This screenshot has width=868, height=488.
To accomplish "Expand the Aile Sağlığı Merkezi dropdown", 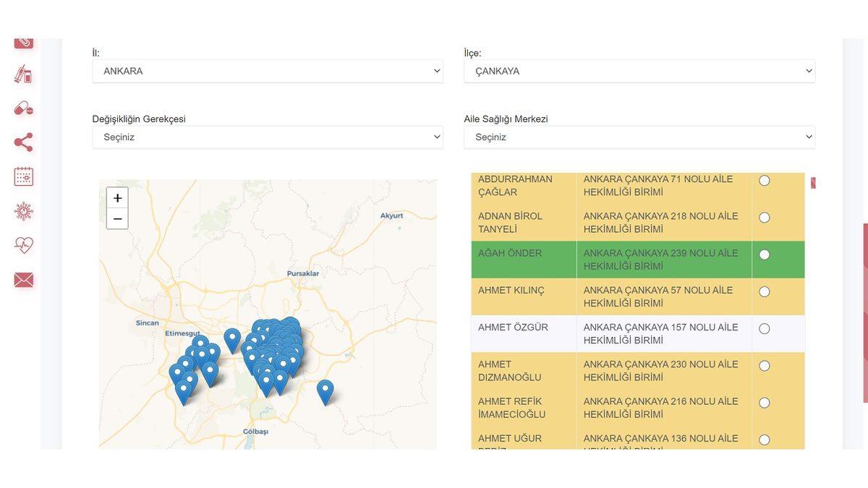I will coord(639,137).
